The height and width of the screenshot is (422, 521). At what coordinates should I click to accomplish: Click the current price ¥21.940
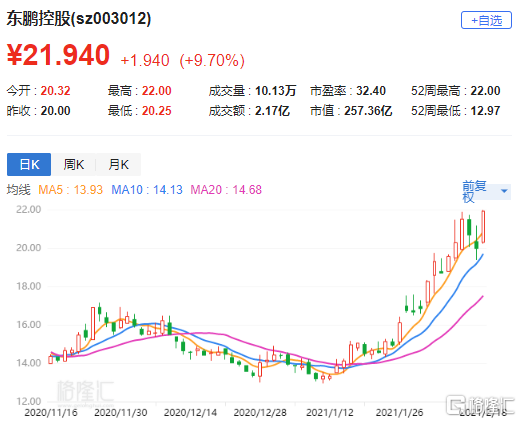[x=58, y=55]
